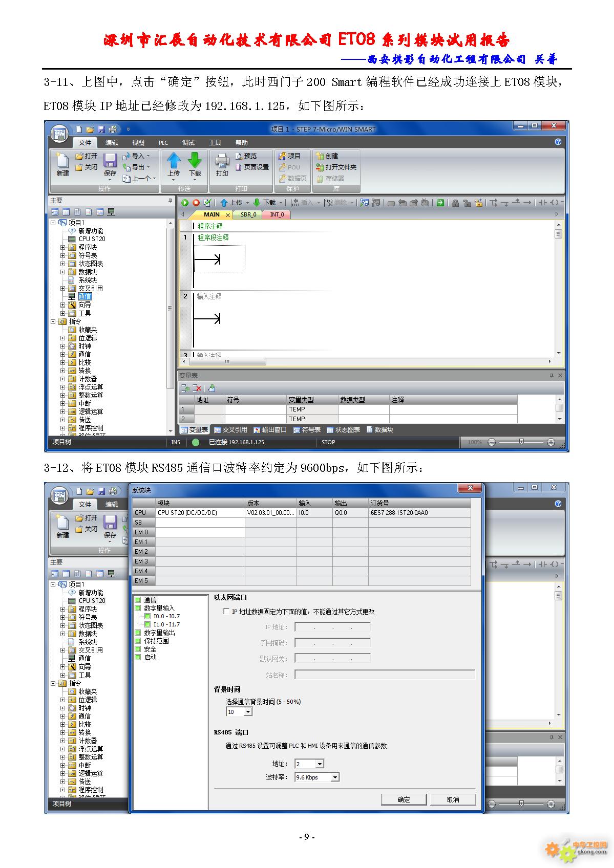The width and height of the screenshot is (614, 868).
Task: Click the round application button in the upper window
Action: tap(60, 134)
